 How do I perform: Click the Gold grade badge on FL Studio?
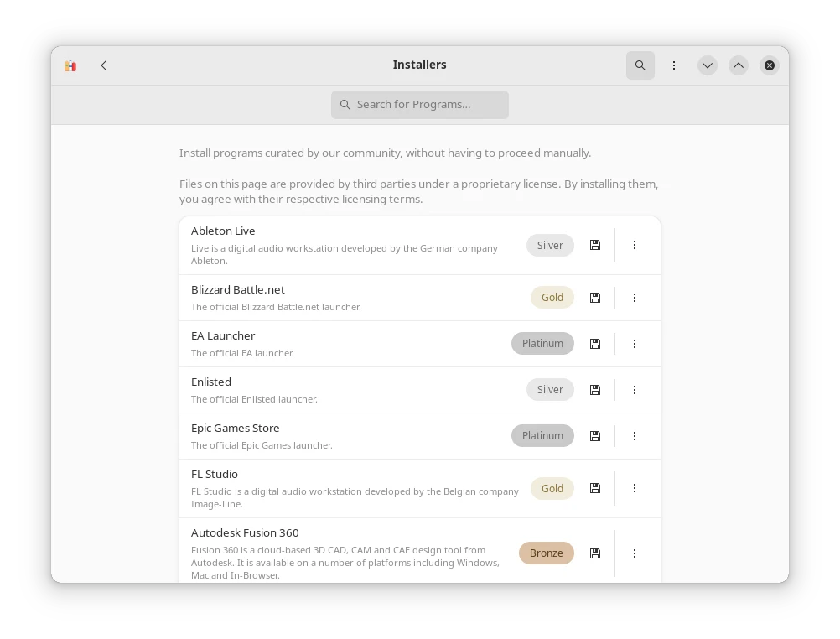tap(552, 488)
